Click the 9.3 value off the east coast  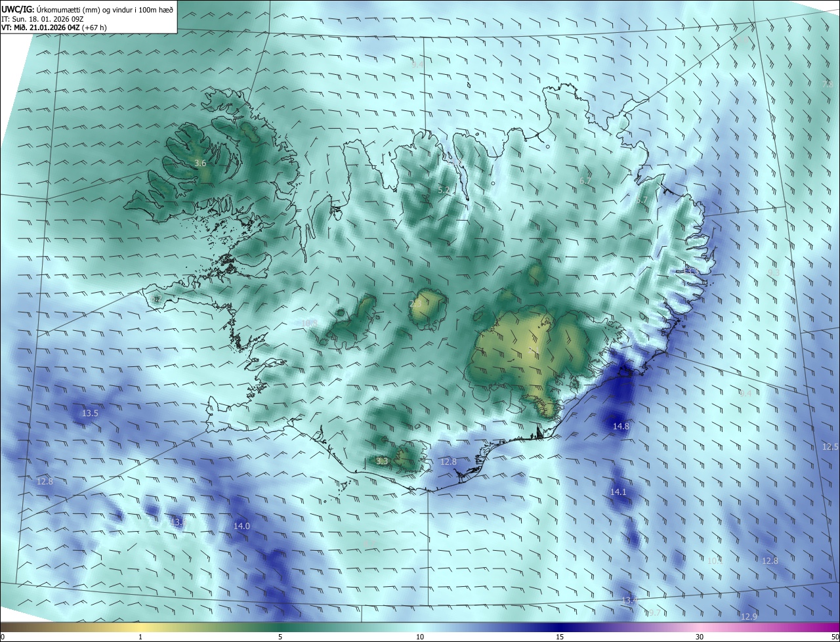point(773,272)
